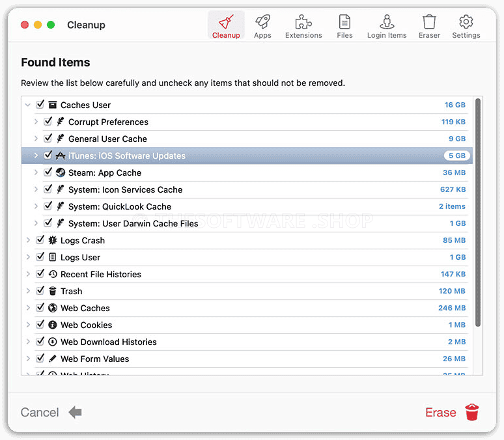Switch to the Files tab label

coord(344,35)
